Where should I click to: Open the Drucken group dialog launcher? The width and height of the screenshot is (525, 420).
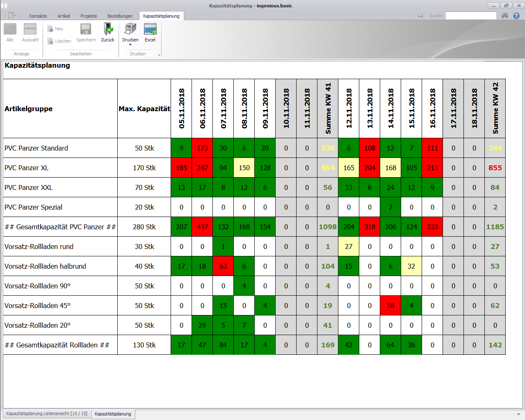(159, 55)
